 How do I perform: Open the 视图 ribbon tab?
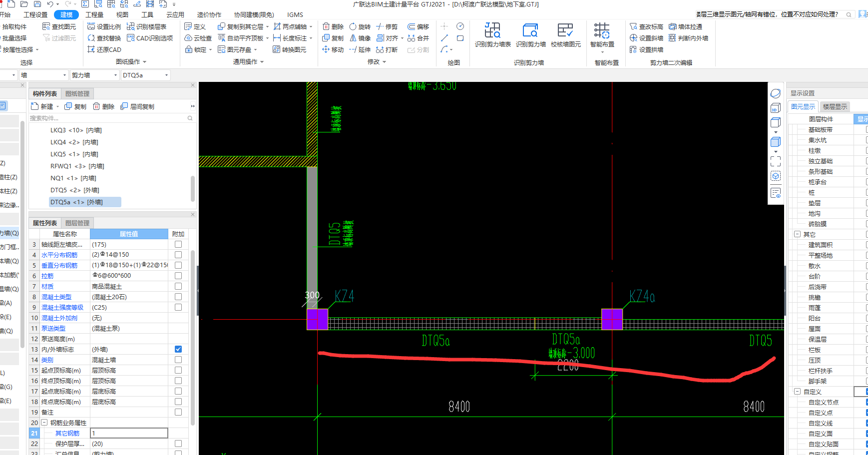pos(122,14)
